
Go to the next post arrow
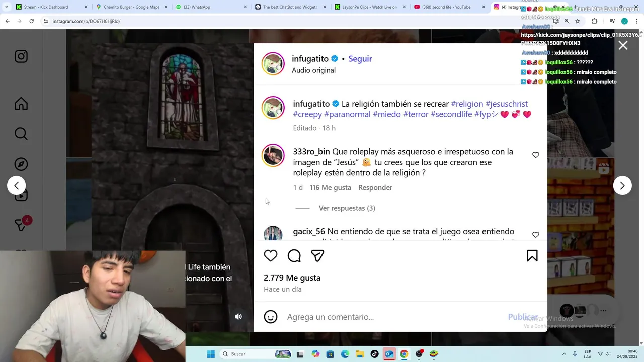coord(622,186)
